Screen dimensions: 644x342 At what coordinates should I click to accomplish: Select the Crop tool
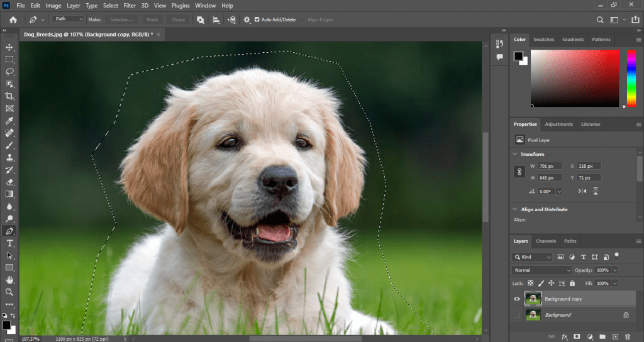click(9, 96)
